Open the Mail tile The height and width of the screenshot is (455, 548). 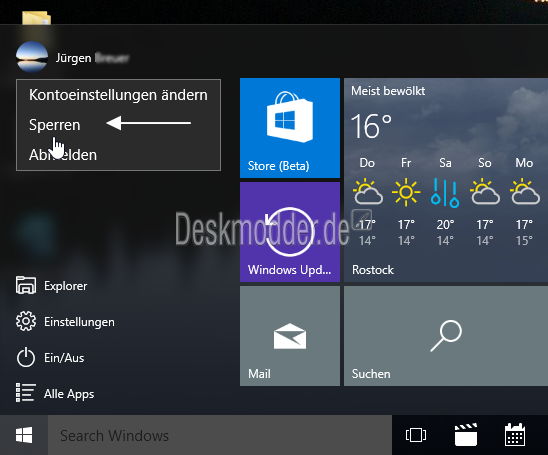(290, 336)
